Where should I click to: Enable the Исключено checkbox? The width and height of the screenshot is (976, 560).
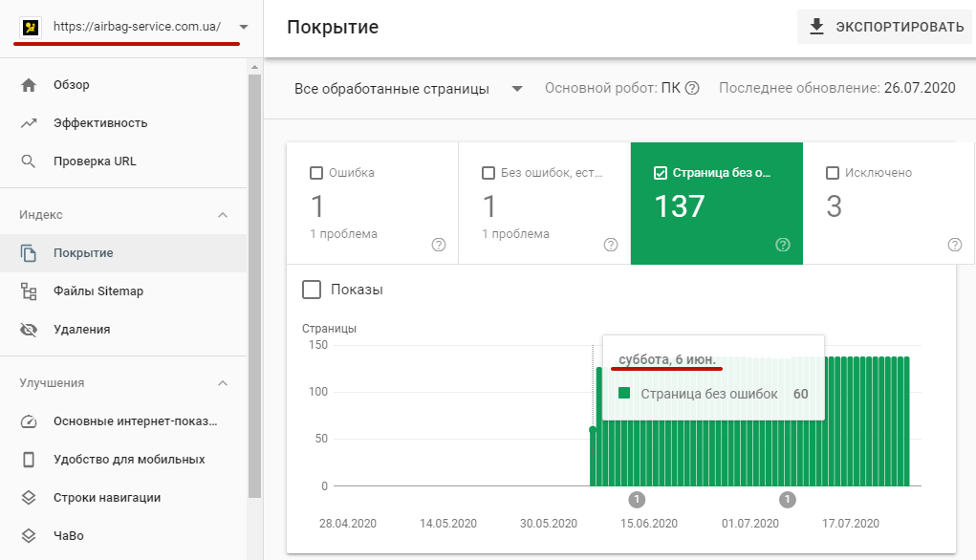click(833, 173)
